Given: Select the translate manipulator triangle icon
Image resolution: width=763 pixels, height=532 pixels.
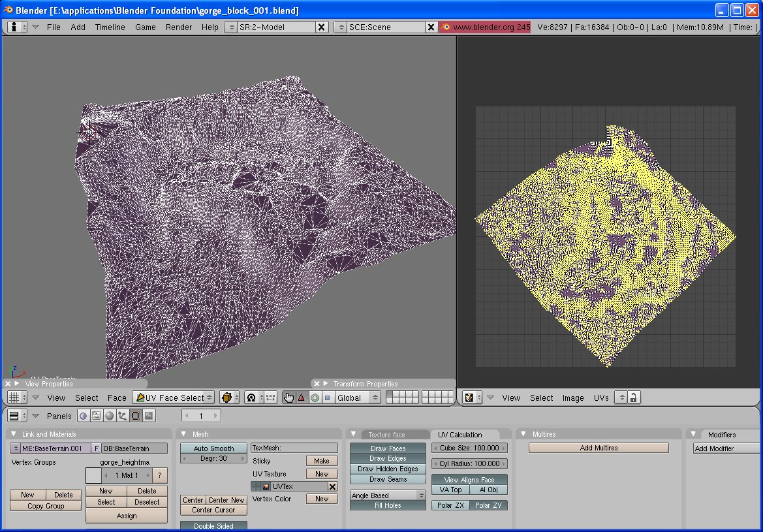Looking at the screenshot, I should (301, 398).
